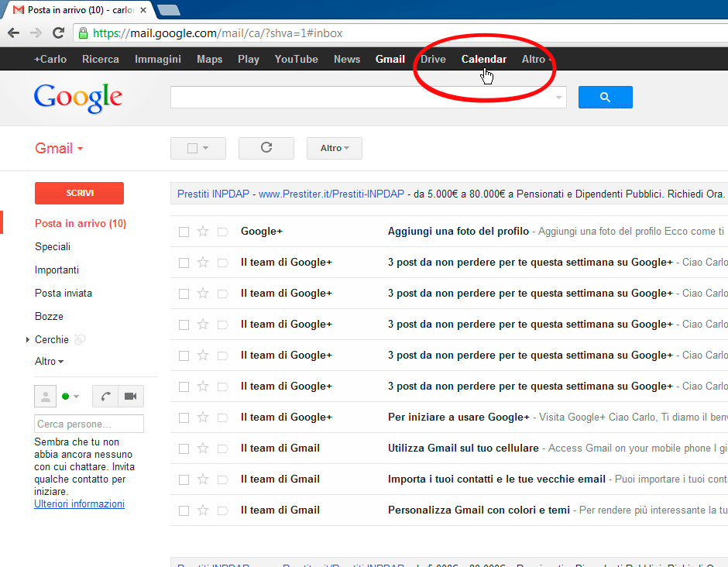Viewport: 728px width, 567px height.
Task: Click the phone call icon in chat panel
Action: point(105,396)
